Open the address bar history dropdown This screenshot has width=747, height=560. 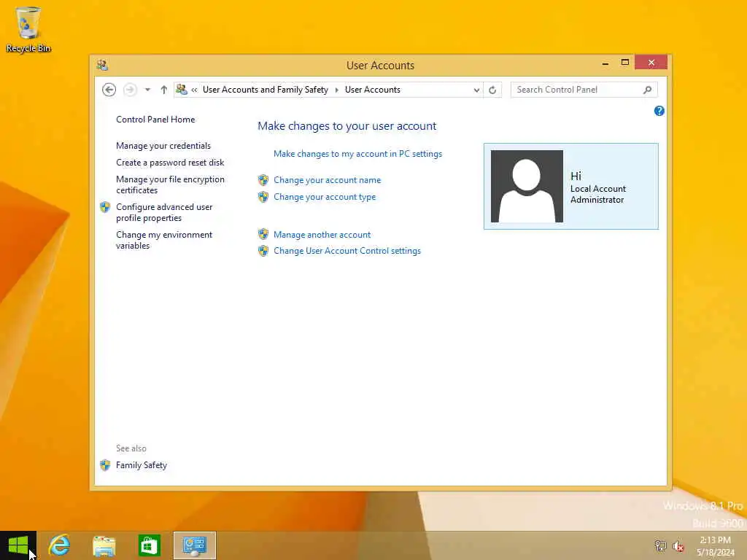[x=476, y=90]
